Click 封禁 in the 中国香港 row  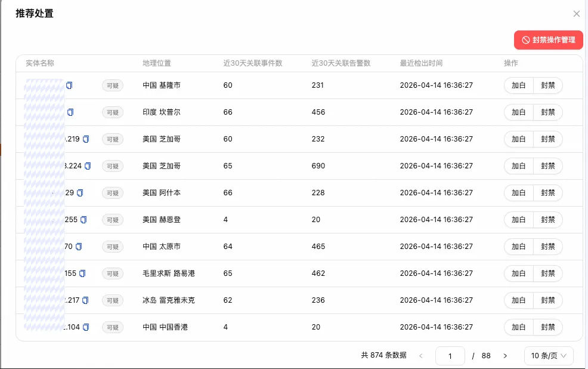548,327
